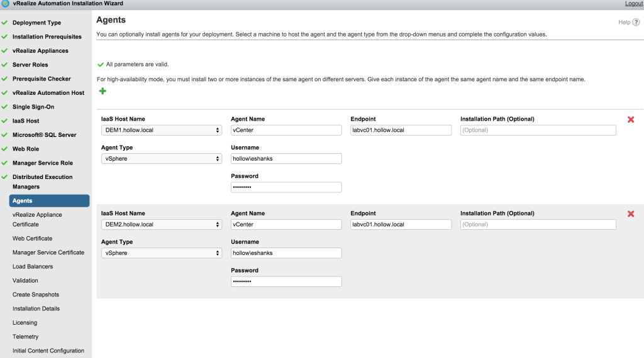Click the green plus add agent icon
The height and width of the screenshot is (358, 644).
click(x=103, y=92)
